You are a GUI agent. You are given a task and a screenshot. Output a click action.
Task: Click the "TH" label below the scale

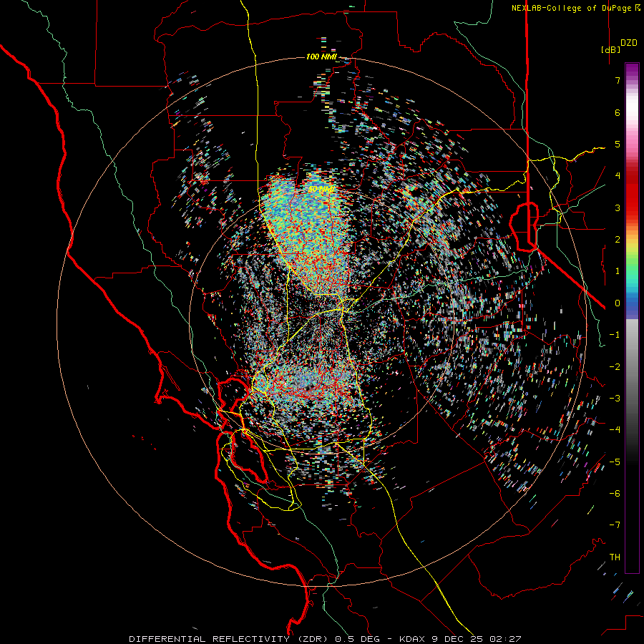(615, 557)
